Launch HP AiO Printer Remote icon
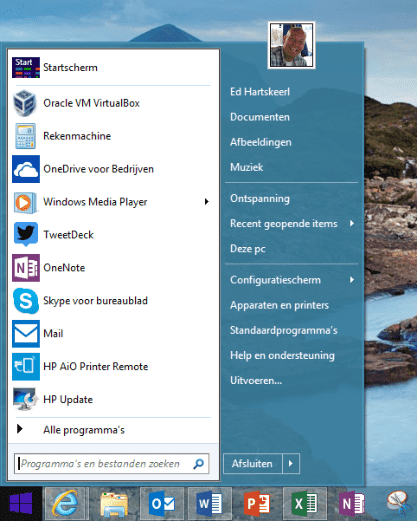Viewport: 417px width, 521px height. 26,367
